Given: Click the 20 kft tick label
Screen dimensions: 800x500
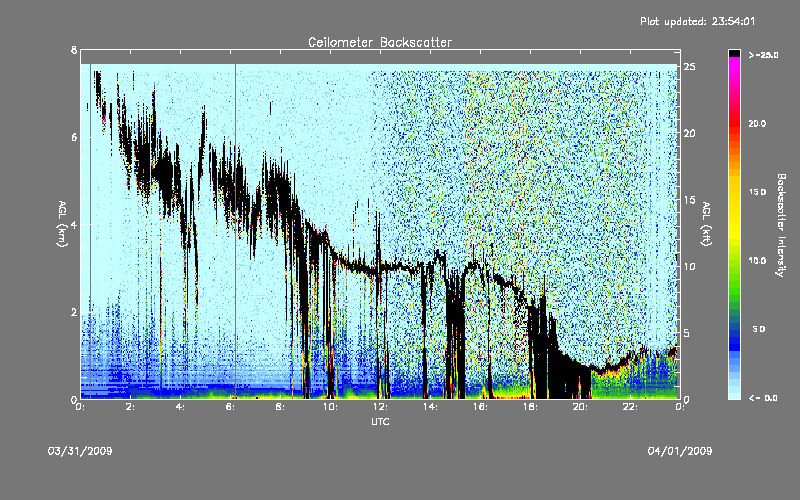Looking at the screenshot, I should (689, 133).
